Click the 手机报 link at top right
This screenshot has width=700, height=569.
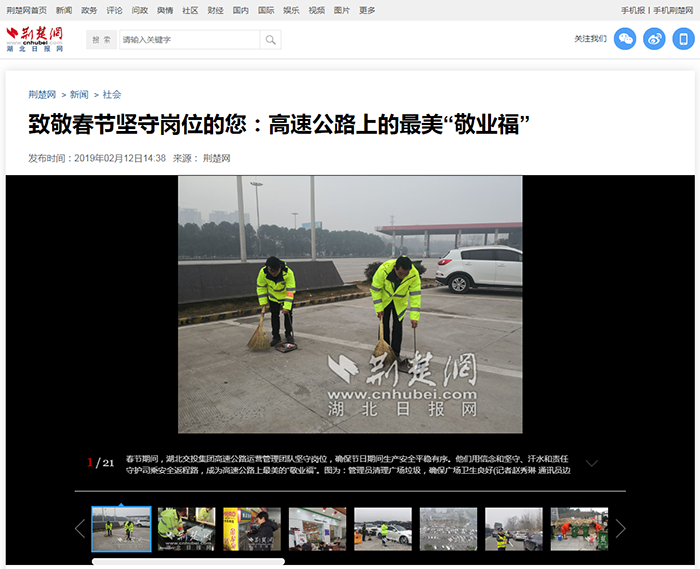(632, 10)
